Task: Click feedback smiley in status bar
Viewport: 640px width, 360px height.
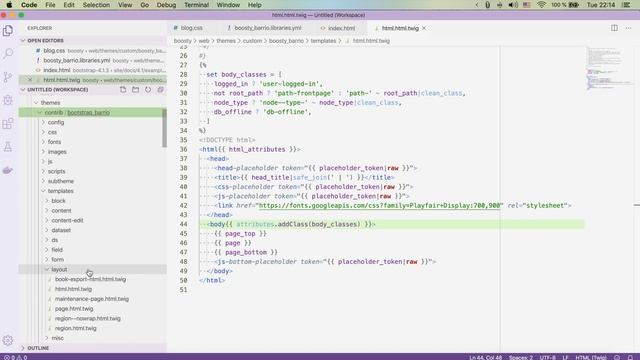Action: point(617,357)
